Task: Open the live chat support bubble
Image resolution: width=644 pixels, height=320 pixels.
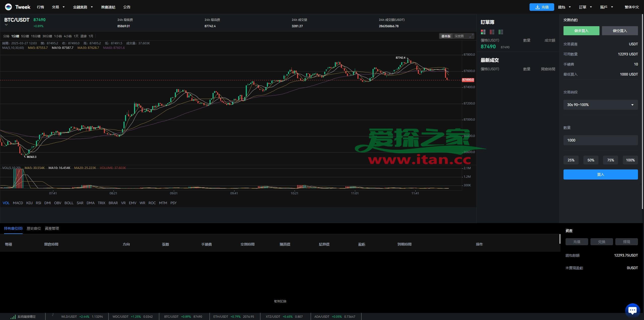Action: (x=632, y=310)
